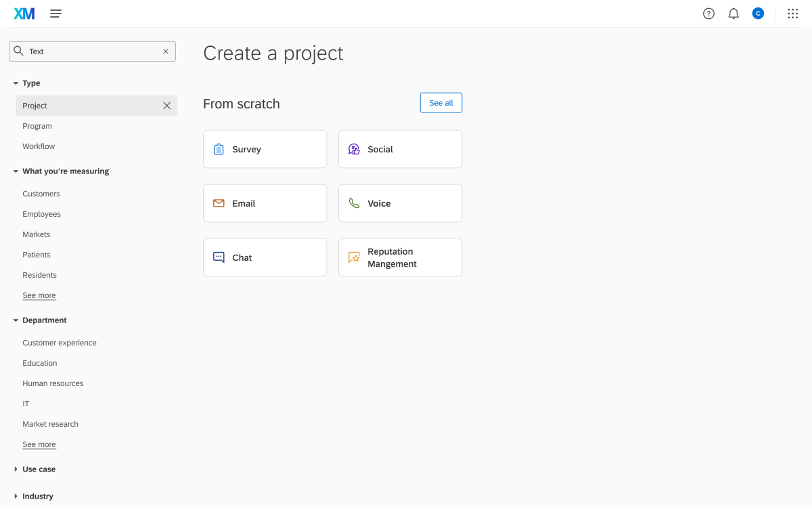This screenshot has width=812, height=508.
Task: Open the hamburger navigation menu
Action: click(55, 13)
